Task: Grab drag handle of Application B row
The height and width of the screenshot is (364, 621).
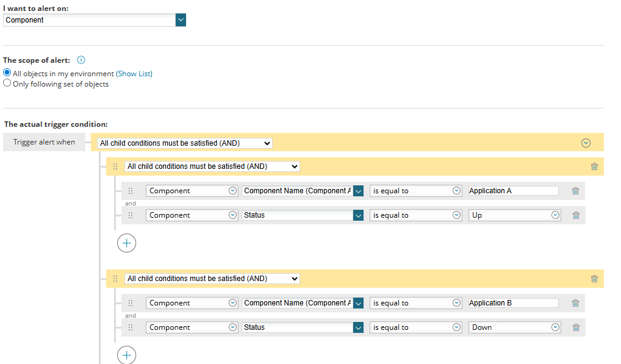Action: click(131, 303)
